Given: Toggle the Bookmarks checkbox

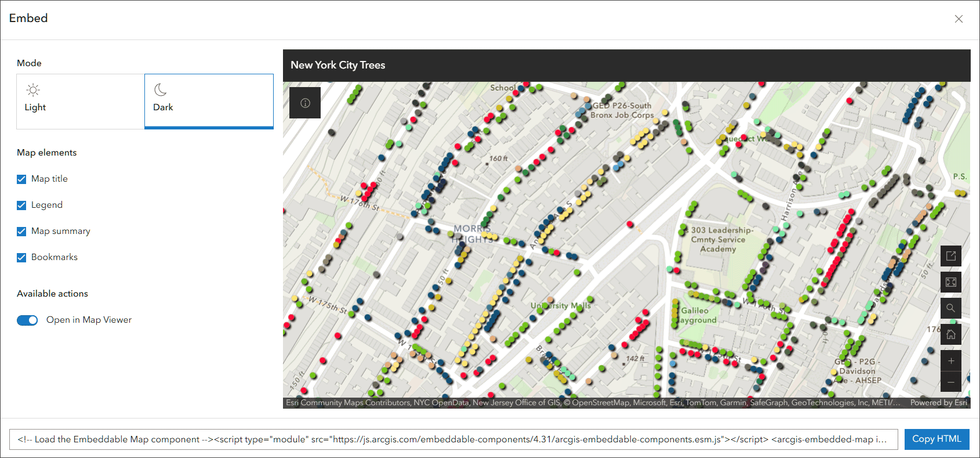Looking at the screenshot, I should pyautogui.click(x=21, y=257).
